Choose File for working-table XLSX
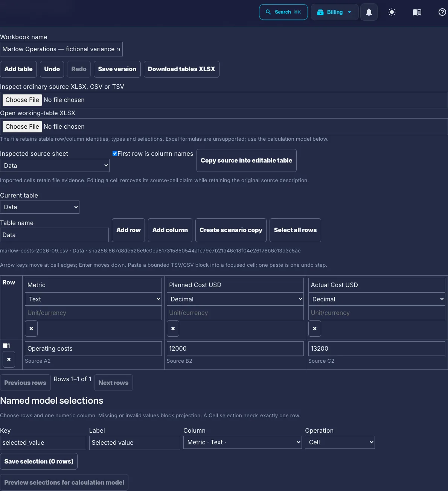448x491 pixels. (x=22, y=126)
